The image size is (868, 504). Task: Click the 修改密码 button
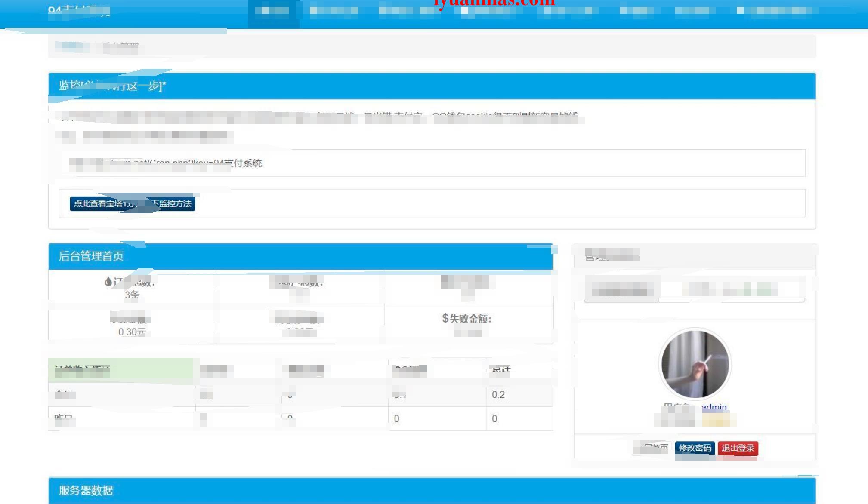pos(695,448)
